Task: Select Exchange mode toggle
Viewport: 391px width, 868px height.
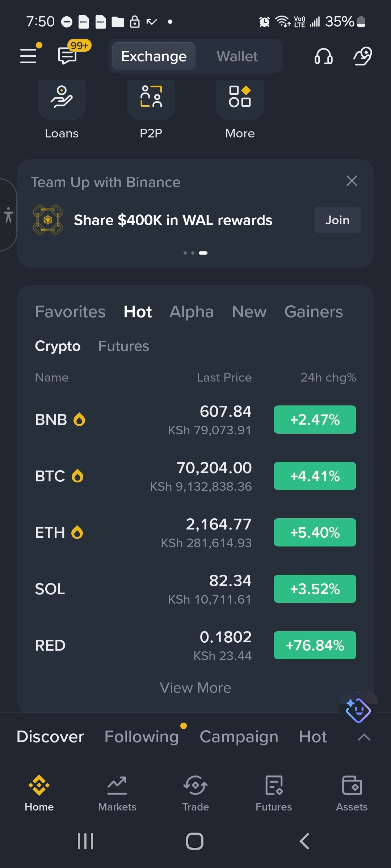Action: click(x=154, y=56)
